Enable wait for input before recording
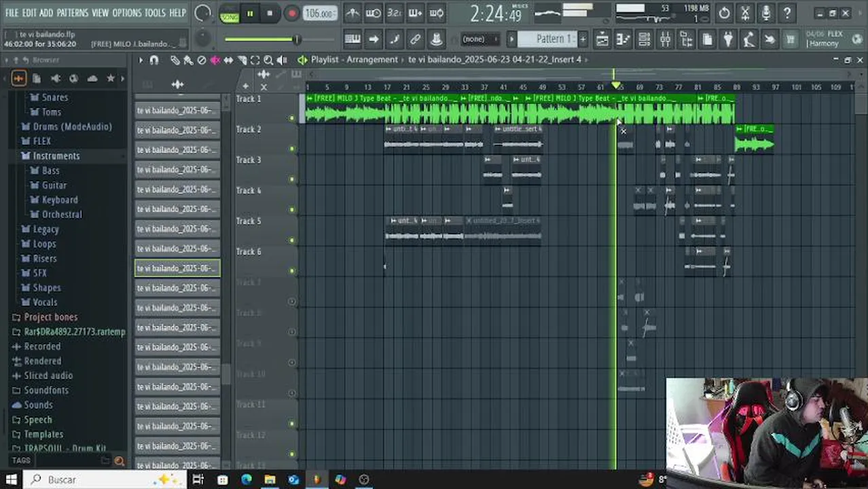The image size is (868, 489). 373,13
